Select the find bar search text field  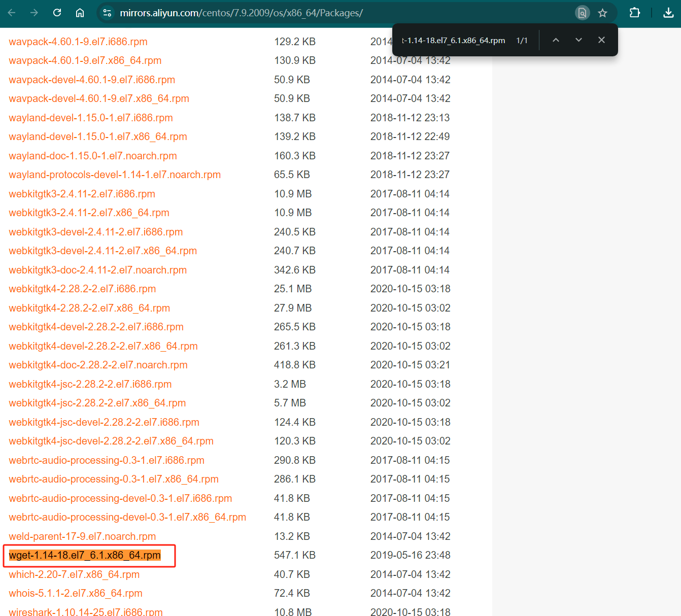(454, 40)
